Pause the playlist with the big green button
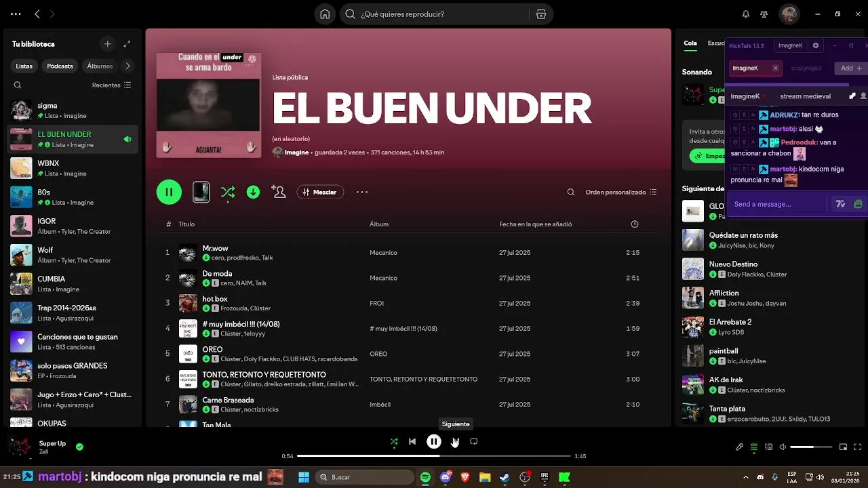This screenshot has width=868, height=488. coord(169,192)
